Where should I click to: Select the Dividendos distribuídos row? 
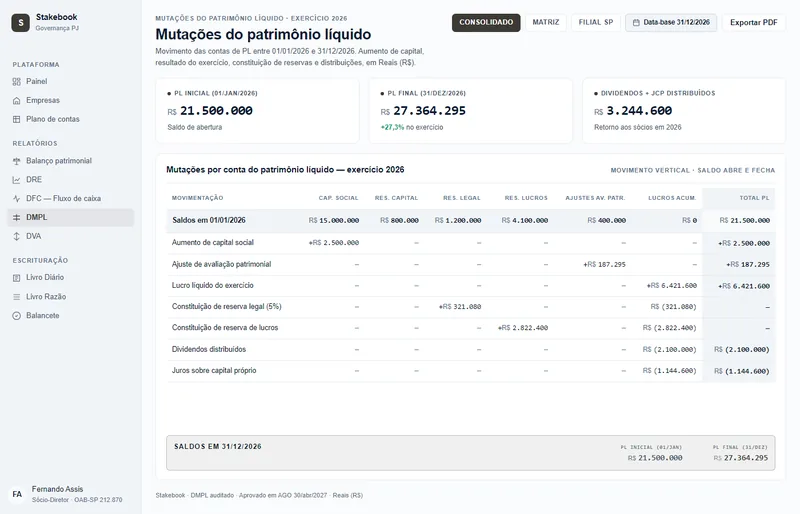pos(470,350)
